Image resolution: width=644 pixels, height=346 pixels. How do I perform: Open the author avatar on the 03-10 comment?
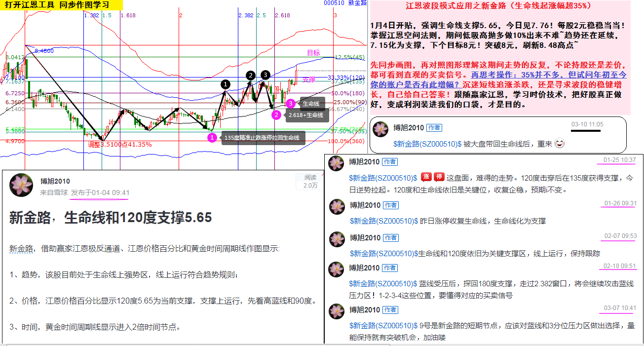[x=381, y=129]
